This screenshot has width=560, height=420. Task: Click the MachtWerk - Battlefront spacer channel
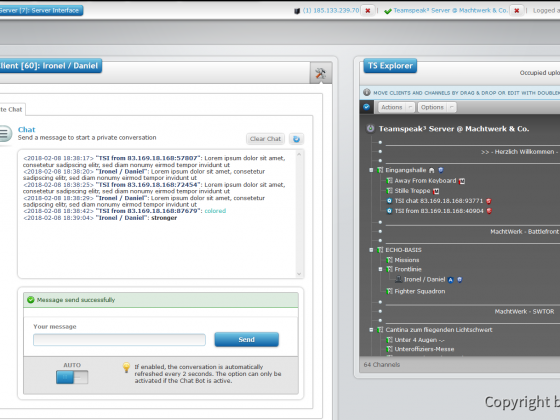click(x=524, y=232)
